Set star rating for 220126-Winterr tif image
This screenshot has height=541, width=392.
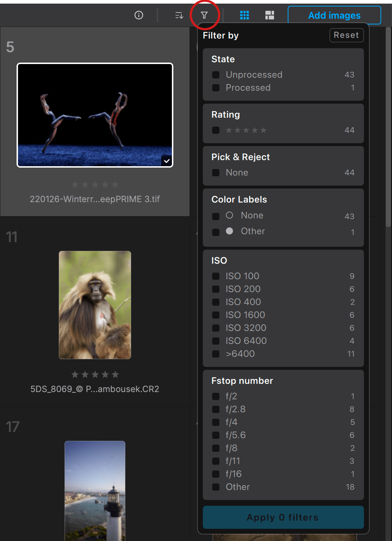pyautogui.click(x=95, y=185)
